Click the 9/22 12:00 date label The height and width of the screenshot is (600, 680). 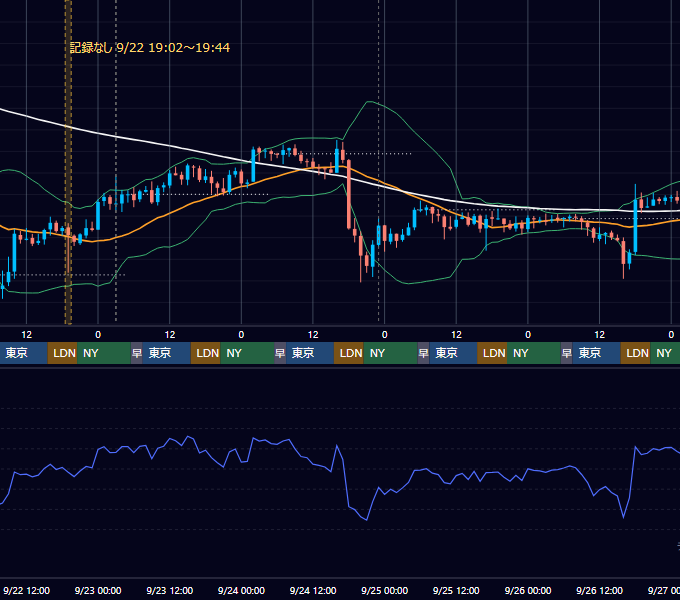click(x=26, y=590)
